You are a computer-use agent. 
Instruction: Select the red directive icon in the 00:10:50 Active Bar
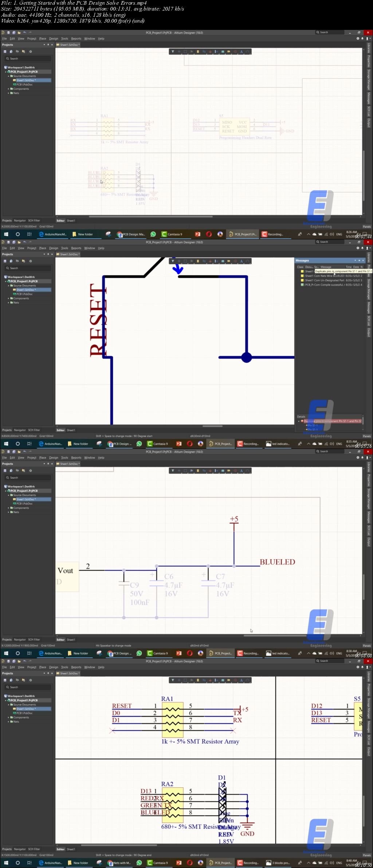pos(235,680)
